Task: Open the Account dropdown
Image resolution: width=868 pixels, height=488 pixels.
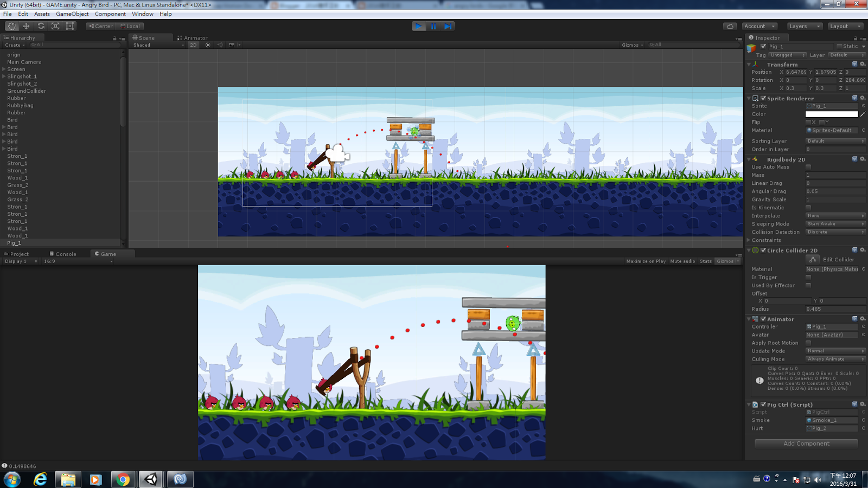Action: pos(760,26)
